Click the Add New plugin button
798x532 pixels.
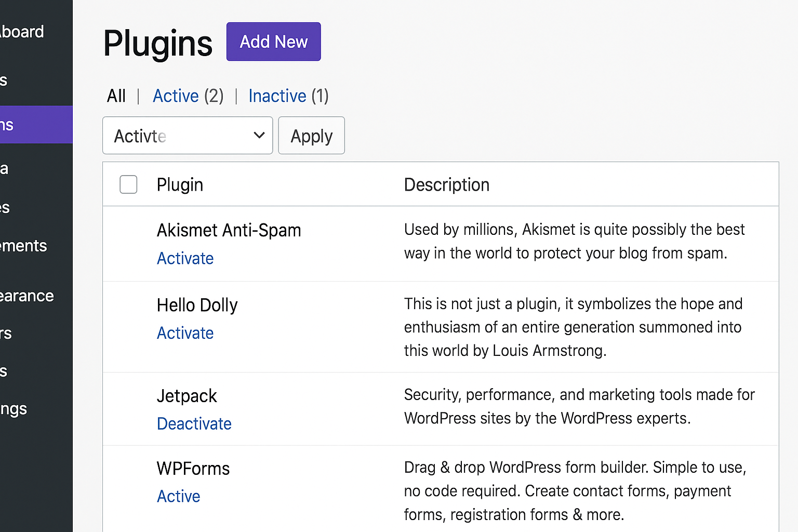pyautogui.click(x=273, y=42)
